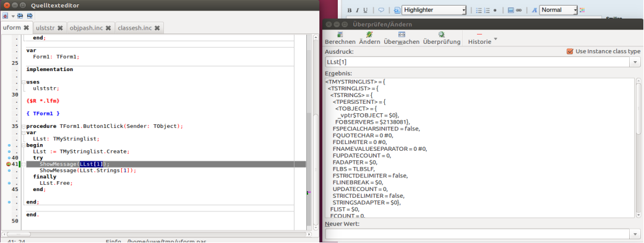Click gutter dot beside ShowMessage(LLst.Strings[1])
Viewport: 644px width, 243px height.
pos(9,170)
